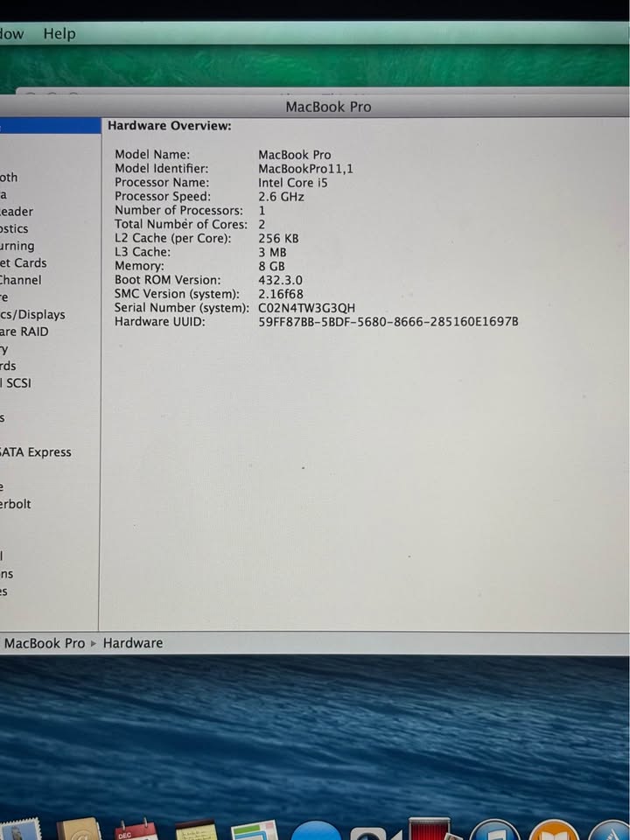Click MacBook Pro in bottom path bar

[x=45, y=643]
